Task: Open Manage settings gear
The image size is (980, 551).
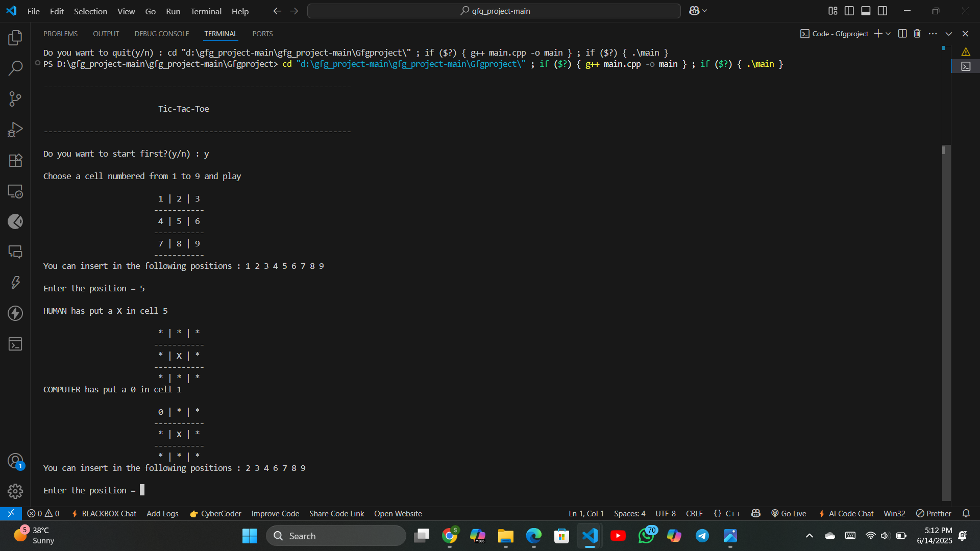Action: tap(15, 491)
